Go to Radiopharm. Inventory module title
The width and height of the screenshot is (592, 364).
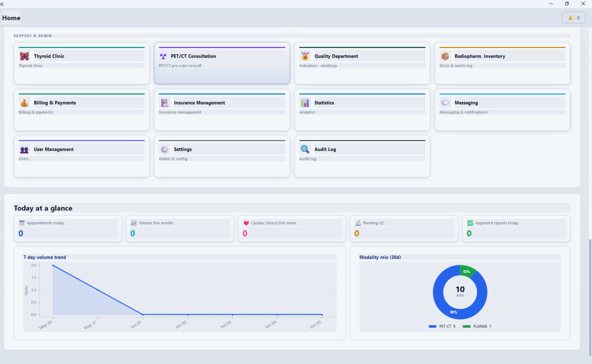click(480, 56)
